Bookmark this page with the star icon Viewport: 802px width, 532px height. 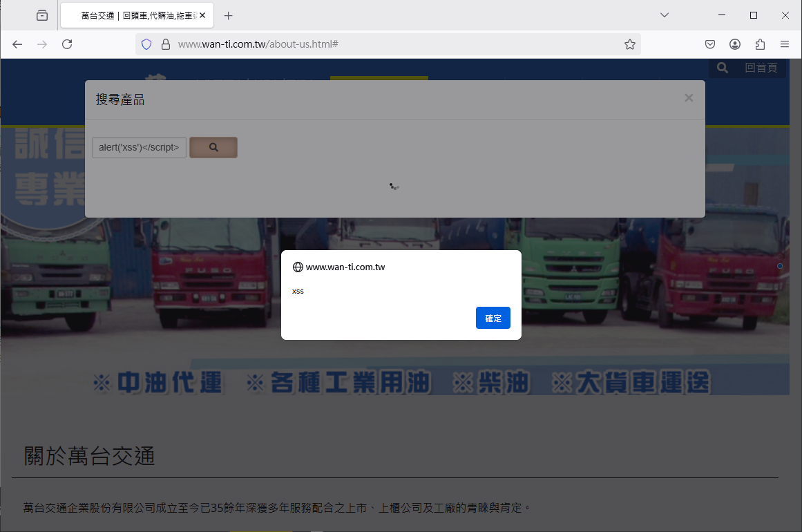[629, 44]
